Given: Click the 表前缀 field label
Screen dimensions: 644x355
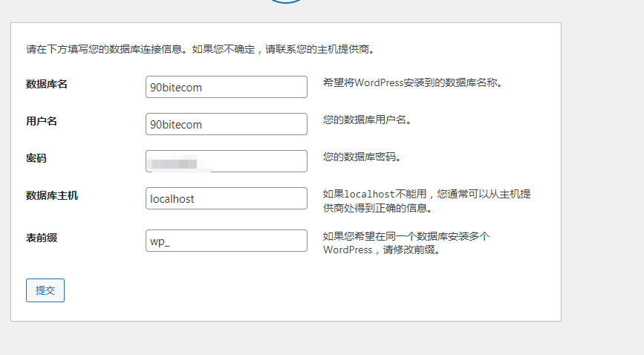Looking at the screenshot, I should 42,238.
